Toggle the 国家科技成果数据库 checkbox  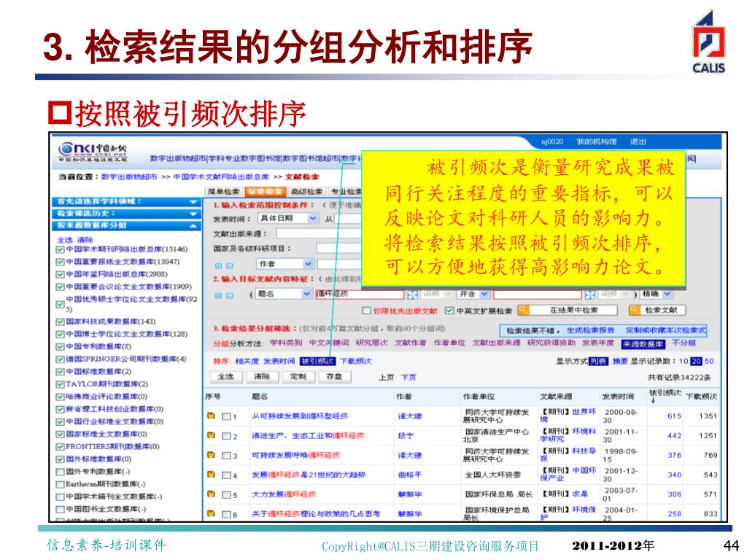click(60, 322)
